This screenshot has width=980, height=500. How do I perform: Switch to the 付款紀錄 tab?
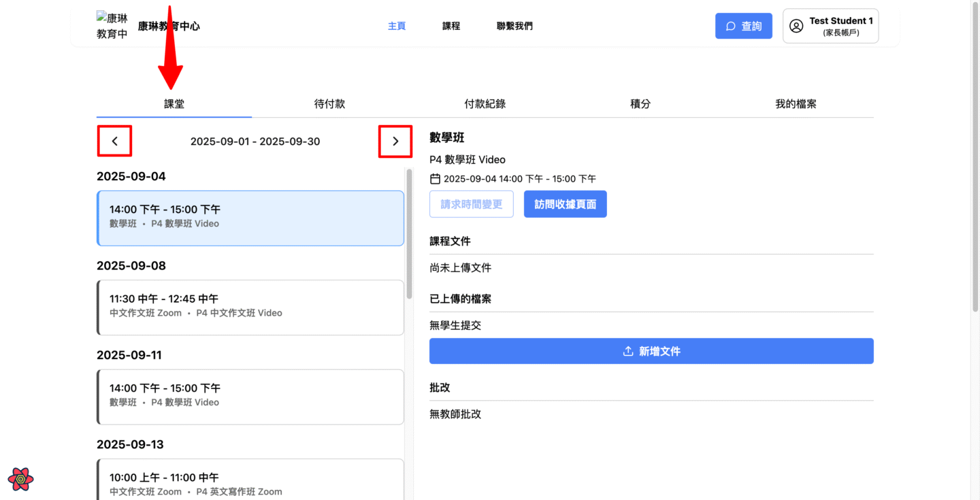tap(485, 104)
